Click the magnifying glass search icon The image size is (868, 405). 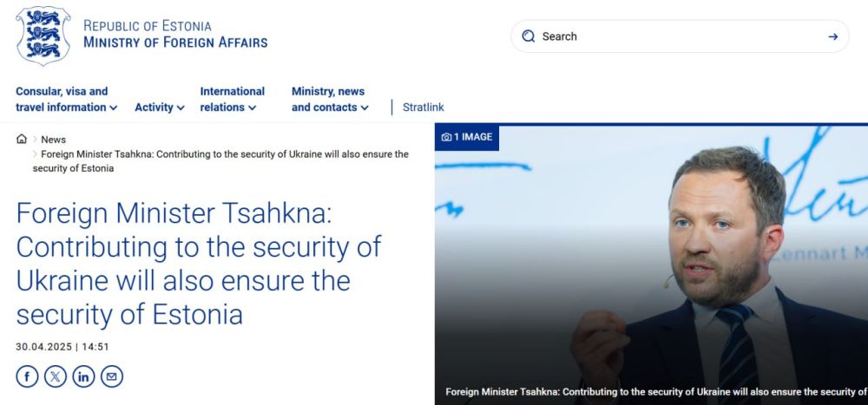(x=529, y=36)
